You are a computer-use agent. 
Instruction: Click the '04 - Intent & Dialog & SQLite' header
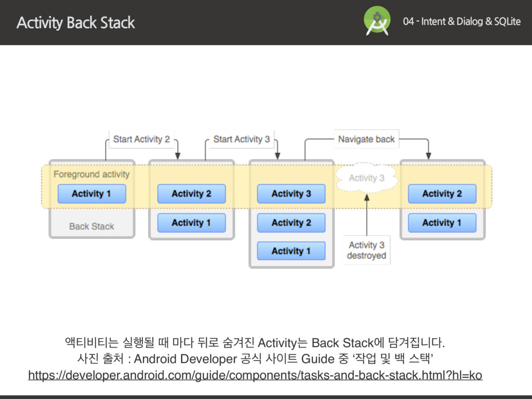click(x=462, y=21)
